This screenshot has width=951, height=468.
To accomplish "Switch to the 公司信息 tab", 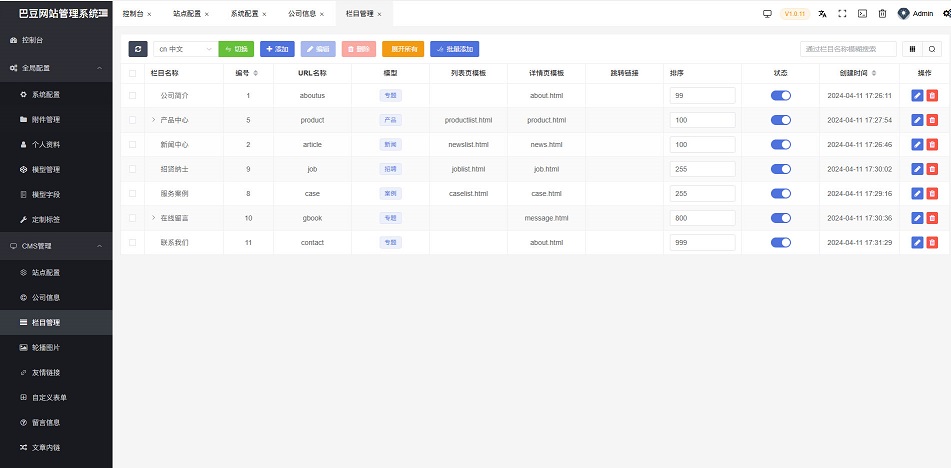I will (302, 13).
